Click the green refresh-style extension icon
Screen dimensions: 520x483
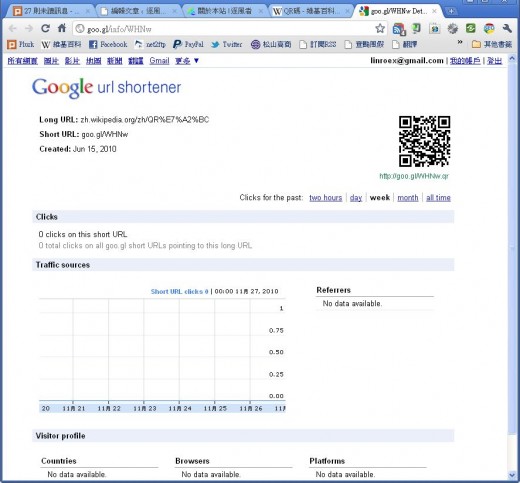471,29
